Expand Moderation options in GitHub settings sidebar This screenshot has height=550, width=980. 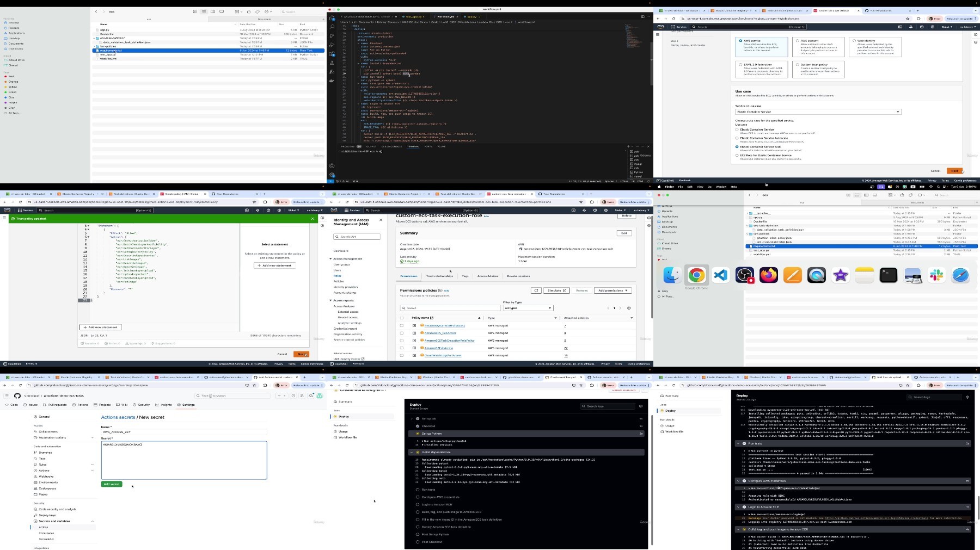(x=92, y=437)
